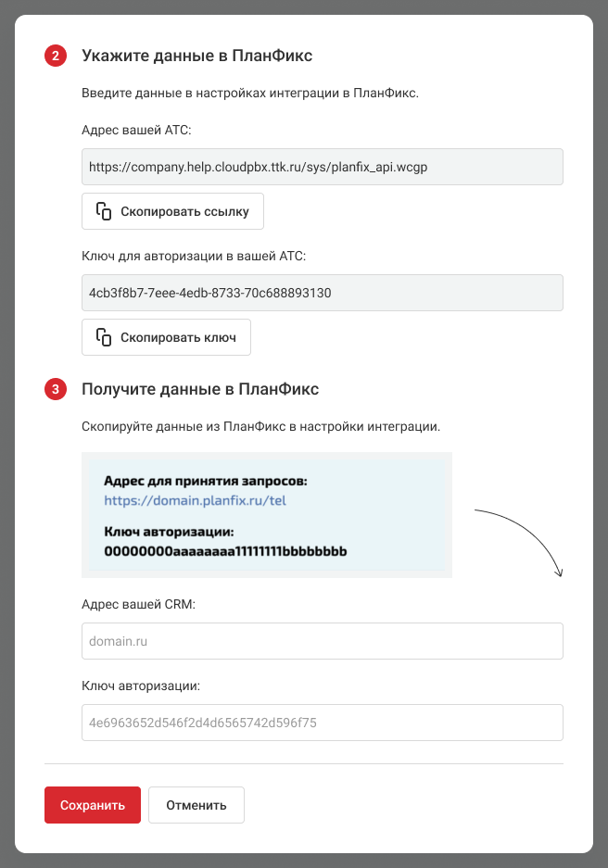Click the copy icon on Скопировать ссылку
608x868 pixels.
[x=104, y=211]
